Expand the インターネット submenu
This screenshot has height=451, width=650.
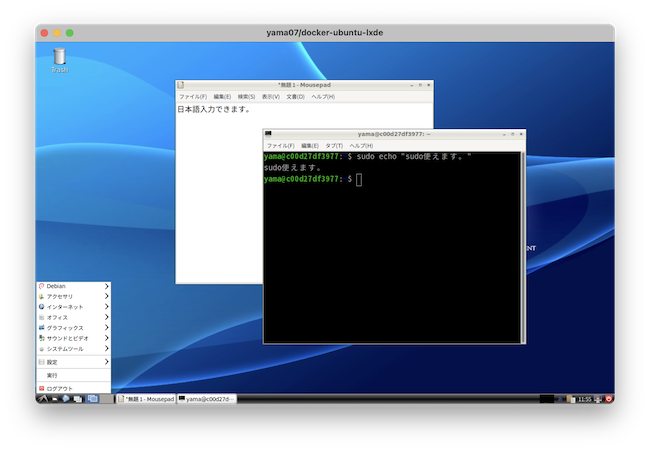(x=73, y=307)
